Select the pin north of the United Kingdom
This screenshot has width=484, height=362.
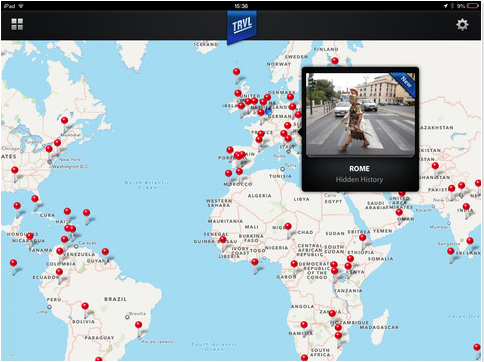click(237, 73)
